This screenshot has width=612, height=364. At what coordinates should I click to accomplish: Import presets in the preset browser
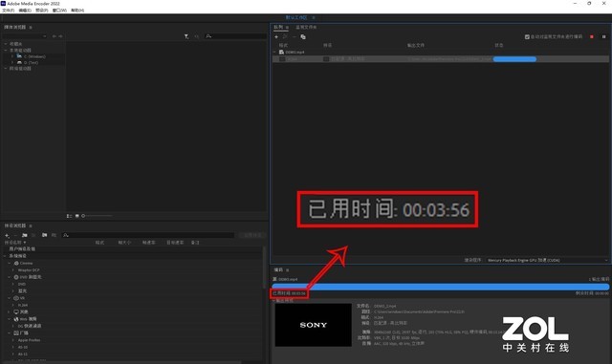[x=45, y=235]
